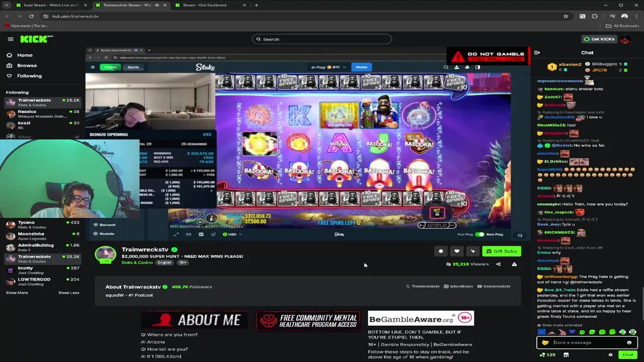Image resolution: width=644 pixels, height=362 pixels.
Task: Click the KICK logo
Action: pyautogui.click(x=36, y=39)
